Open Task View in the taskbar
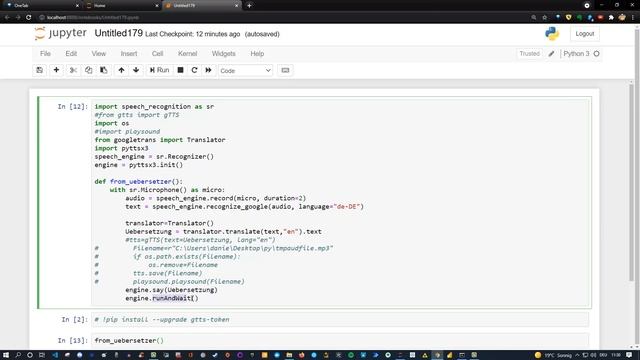The width and height of the screenshot is (640, 360). pyautogui.click(x=42, y=355)
